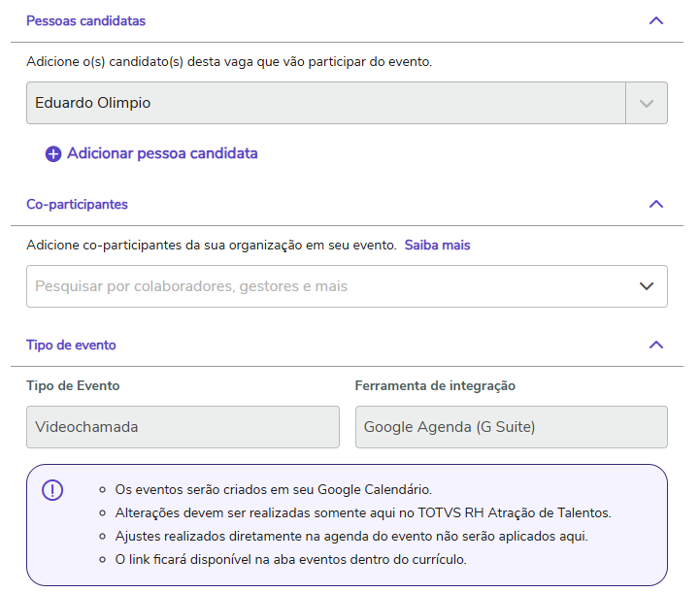Open the co-participants search dropdown arrow

[x=647, y=286]
